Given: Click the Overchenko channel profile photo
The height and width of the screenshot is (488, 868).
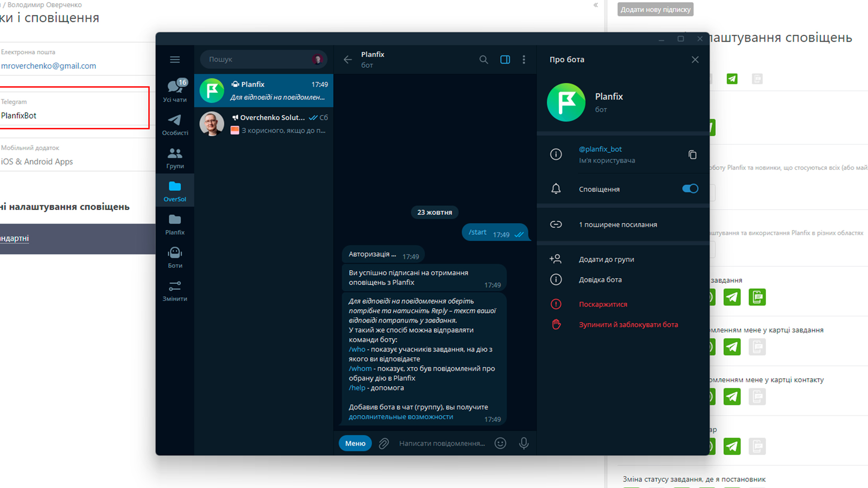Looking at the screenshot, I should point(212,124).
